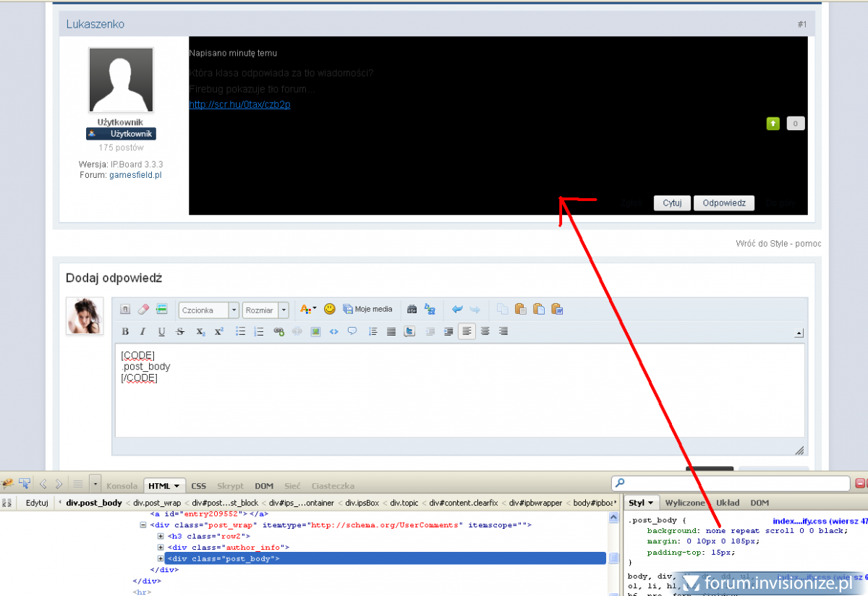Click the Bold formatting icon
868x596 pixels.
(125, 331)
